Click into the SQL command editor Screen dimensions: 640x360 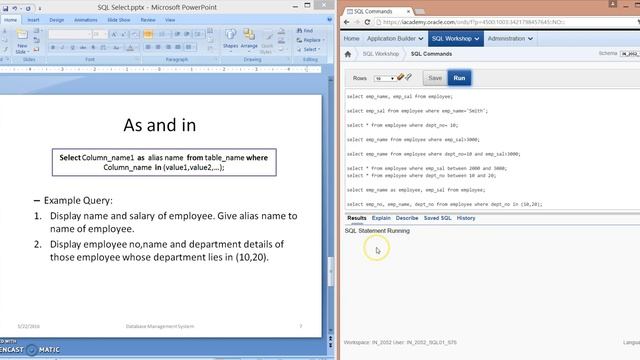pyautogui.click(x=492, y=150)
